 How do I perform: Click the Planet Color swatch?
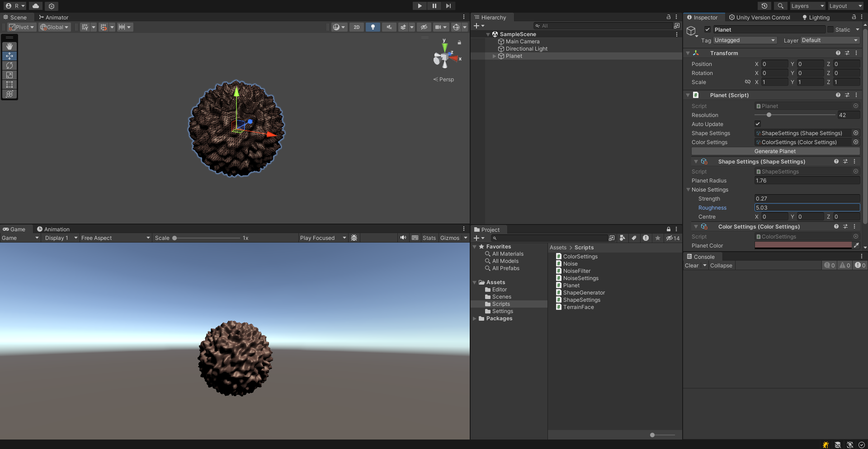pos(803,245)
